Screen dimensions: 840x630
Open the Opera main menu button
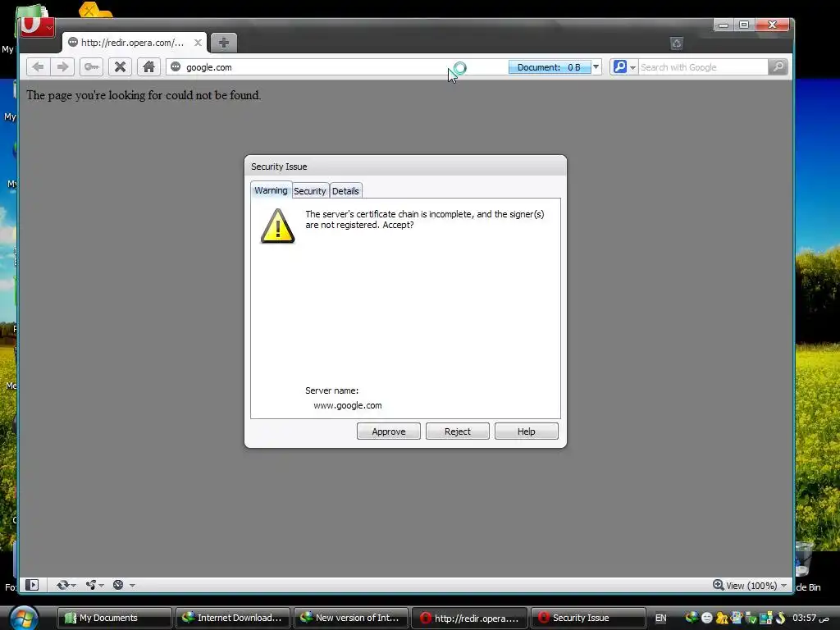[x=37, y=25]
